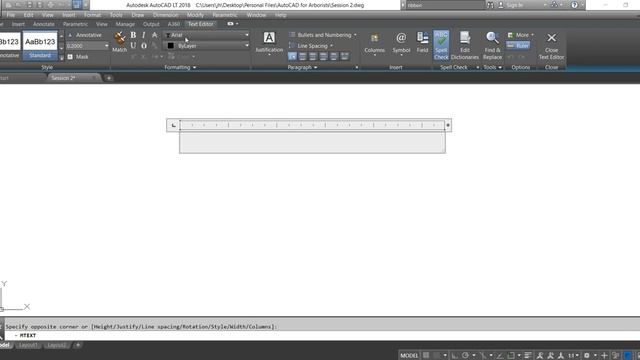The width and height of the screenshot is (640, 360).
Task: Click Close Text Editor
Action: click(x=551, y=45)
